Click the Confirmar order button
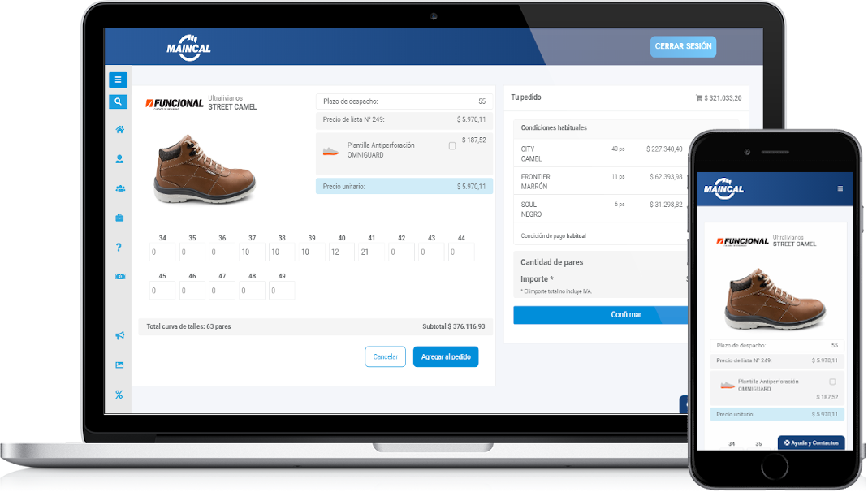This screenshot has width=868, height=492. 601,315
